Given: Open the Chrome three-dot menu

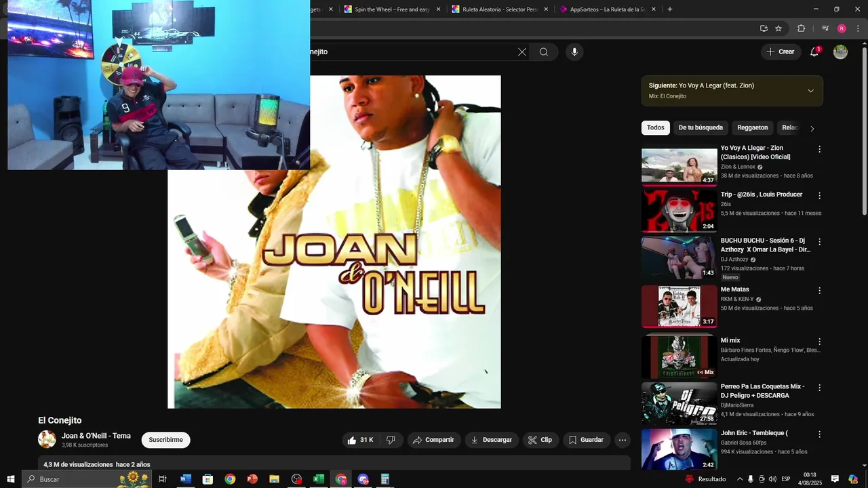Looking at the screenshot, I should (x=858, y=28).
